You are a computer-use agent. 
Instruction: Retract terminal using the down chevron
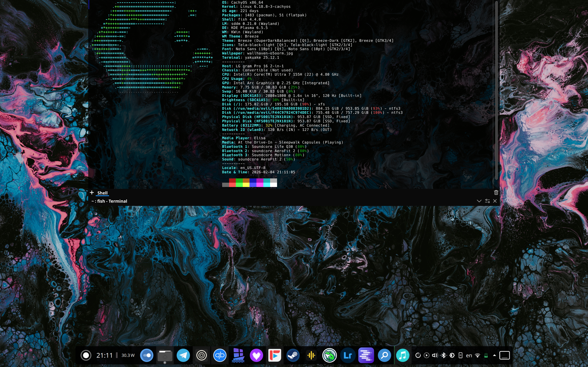479,201
